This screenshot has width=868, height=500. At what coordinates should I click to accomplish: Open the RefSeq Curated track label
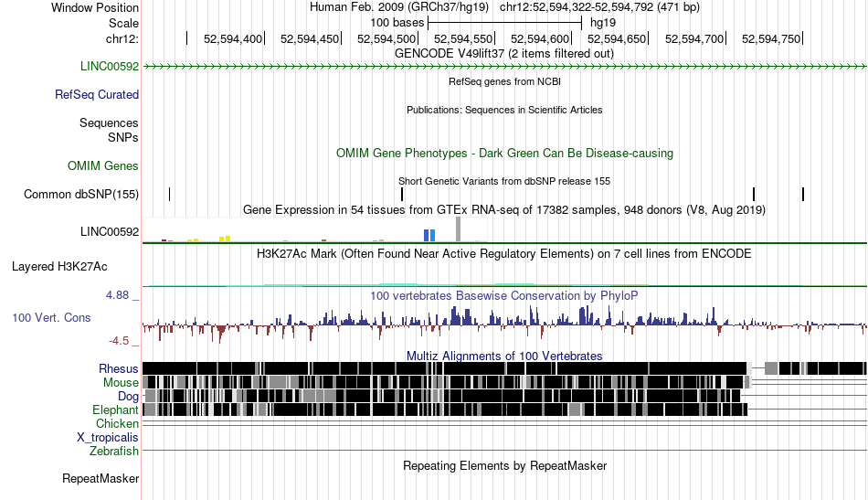(97, 95)
